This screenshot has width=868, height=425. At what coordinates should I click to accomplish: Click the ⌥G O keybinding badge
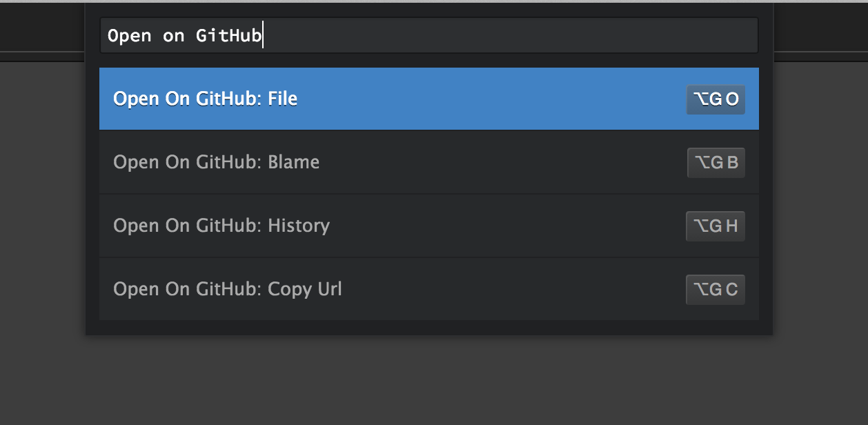coord(716,99)
